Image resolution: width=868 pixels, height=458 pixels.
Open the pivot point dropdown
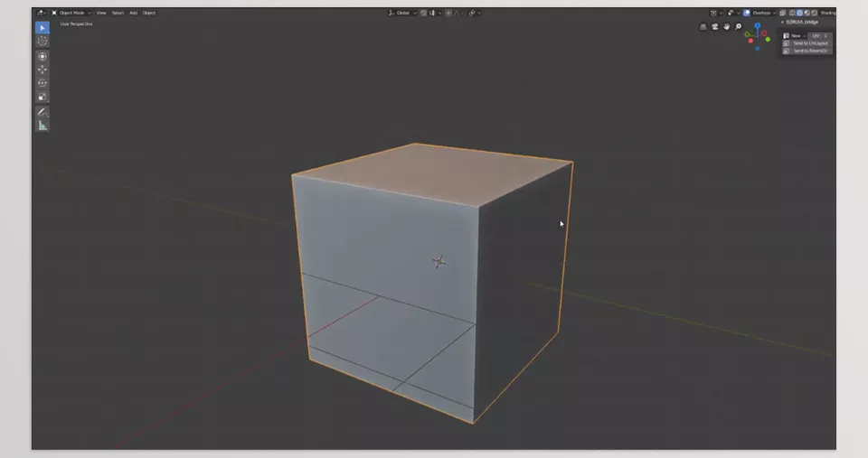[x=475, y=13]
